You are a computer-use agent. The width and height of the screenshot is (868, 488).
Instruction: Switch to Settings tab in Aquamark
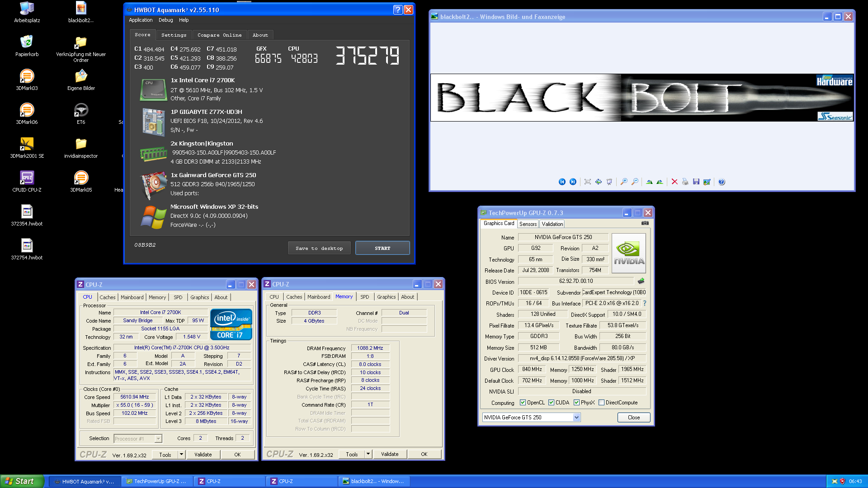pos(174,35)
